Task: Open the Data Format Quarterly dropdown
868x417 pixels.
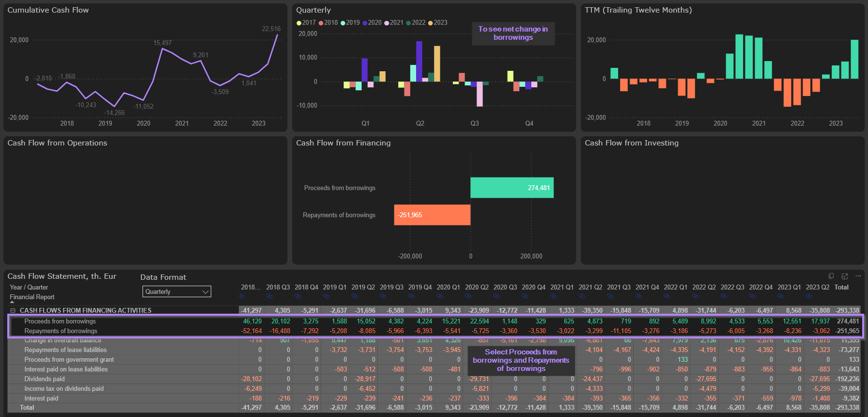Action: click(177, 291)
